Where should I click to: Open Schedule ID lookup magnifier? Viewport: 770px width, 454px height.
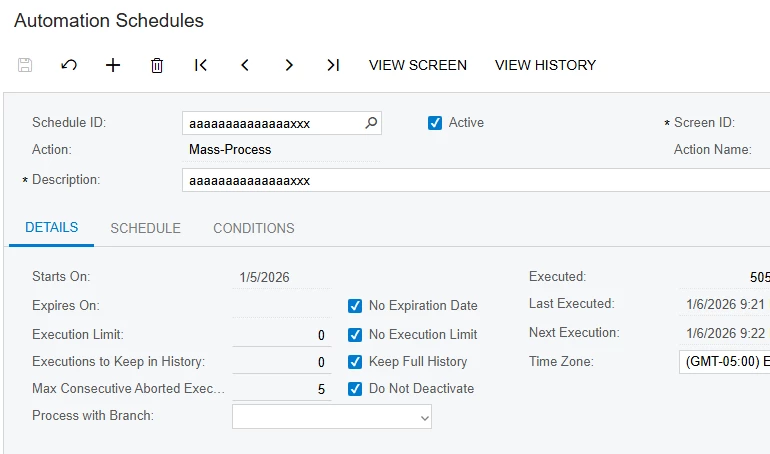point(371,123)
